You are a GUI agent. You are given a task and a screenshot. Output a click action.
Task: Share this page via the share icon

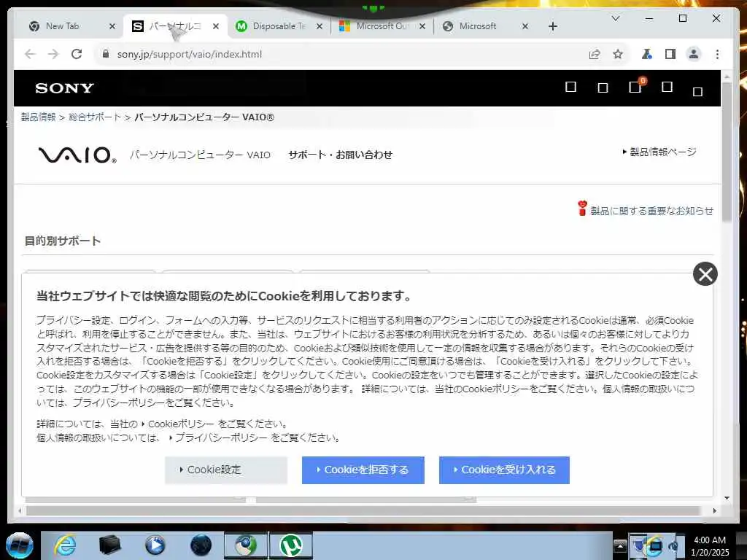coord(595,54)
